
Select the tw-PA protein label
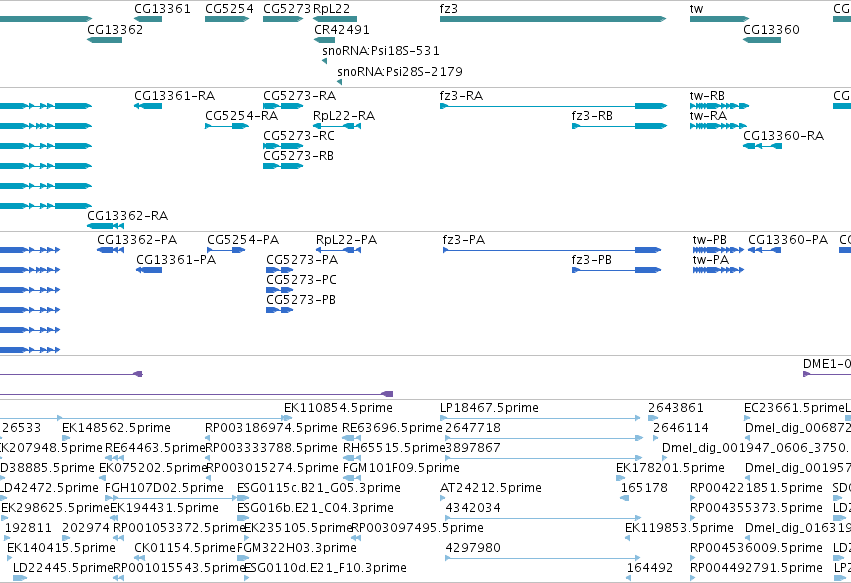[711, 260]
